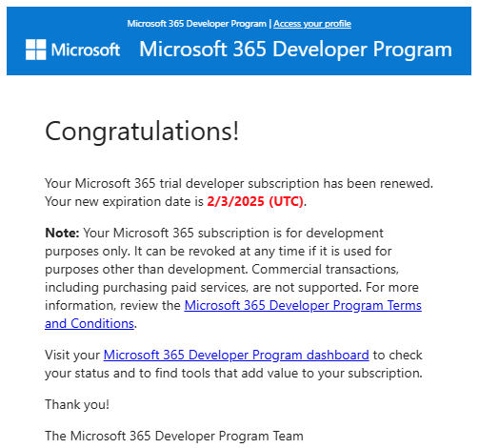
Task: Click the bold Note: label
Action: click(62, 233)
